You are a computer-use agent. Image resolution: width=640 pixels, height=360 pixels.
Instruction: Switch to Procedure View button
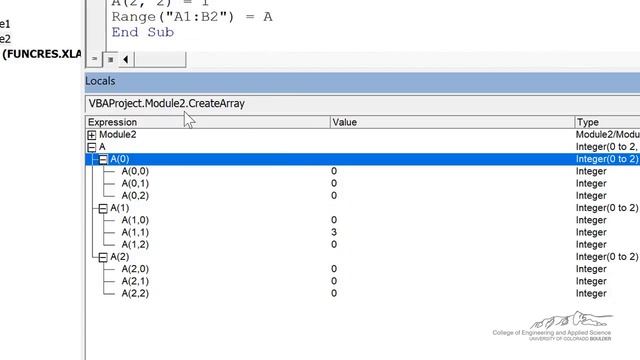coord(94,59)
